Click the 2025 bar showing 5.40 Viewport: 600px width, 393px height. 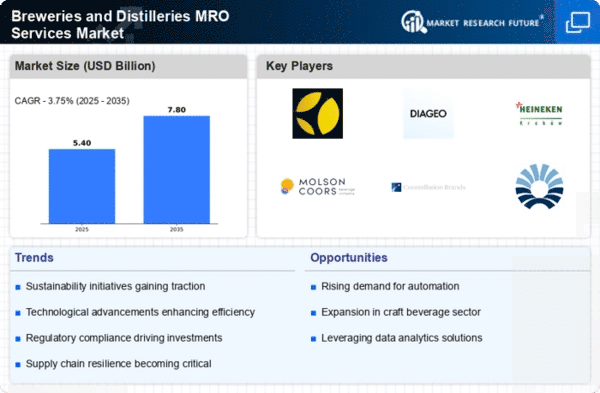tap(82, 186)
